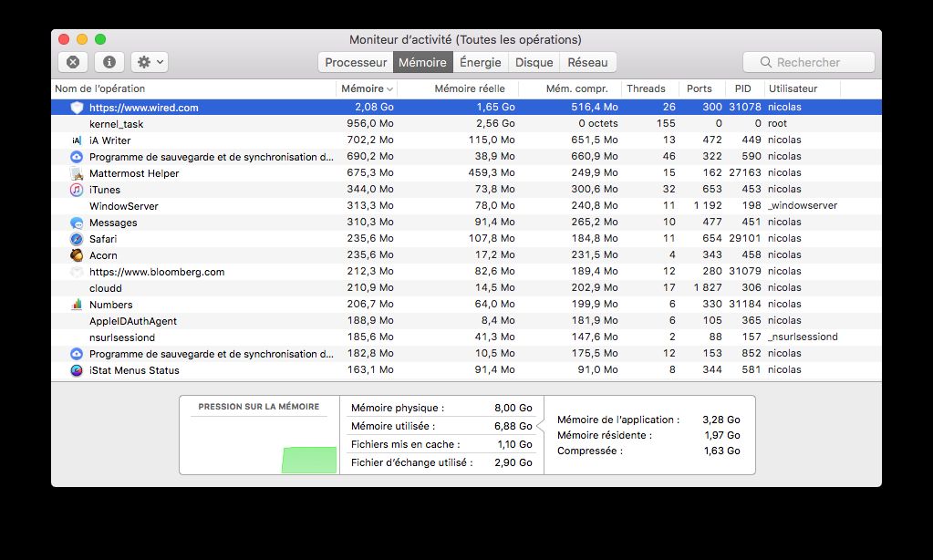Click the Safari compass icon
This screenshot has height=560, width=933.
tap(77, 239)
